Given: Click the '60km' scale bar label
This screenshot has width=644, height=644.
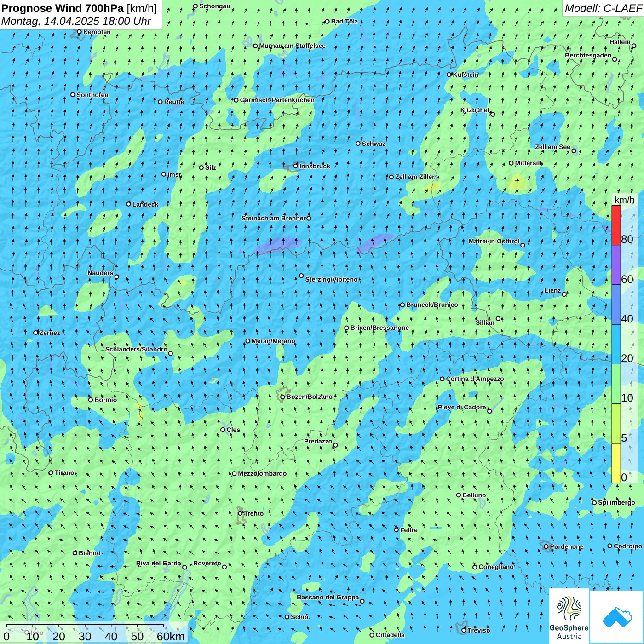Looking at the screenshot, I should [x=171, y=636].
